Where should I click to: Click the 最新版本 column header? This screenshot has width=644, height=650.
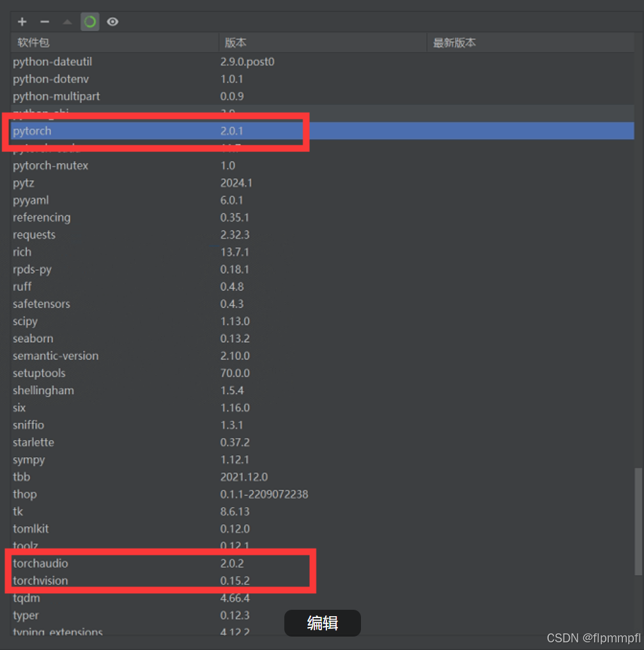click(530, 42)
